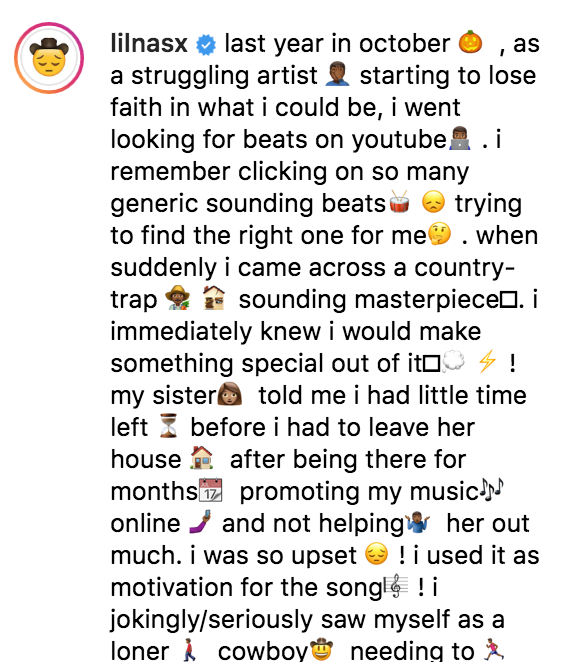Image resolution: width=580 pixels, height=666 pixels.
Task: Click the musical notes emoji
Action: pyautogui.click(x=492, y=489)
